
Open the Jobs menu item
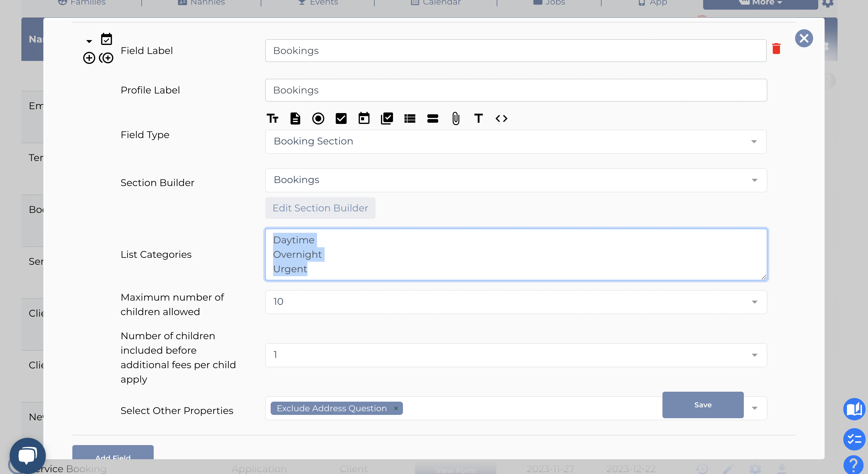point(549,3)
